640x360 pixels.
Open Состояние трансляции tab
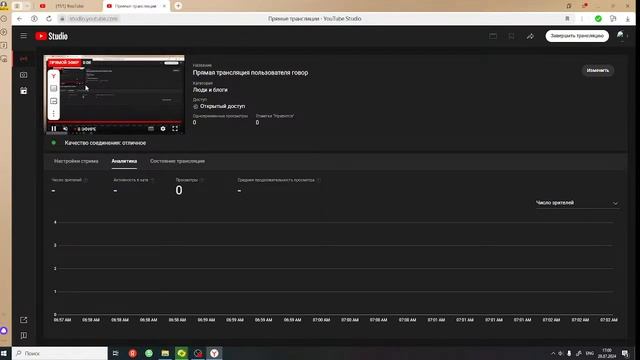[177, 161]
